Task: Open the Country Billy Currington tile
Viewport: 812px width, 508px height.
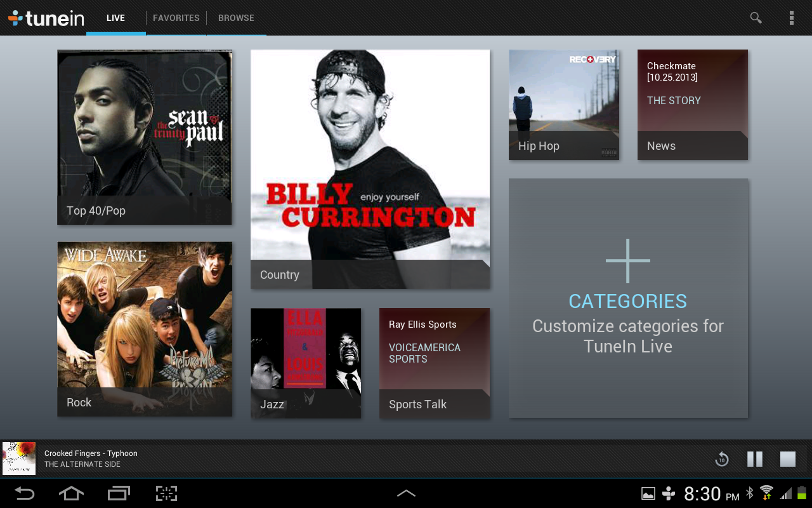Action: click(370, 169)
